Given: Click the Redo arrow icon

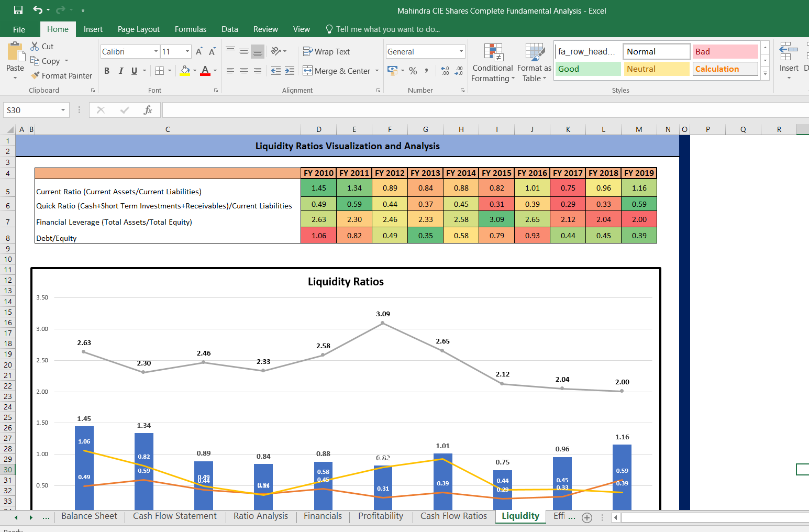Looking at the screenshot, I should pyautogui.click(x=60, y=10).
